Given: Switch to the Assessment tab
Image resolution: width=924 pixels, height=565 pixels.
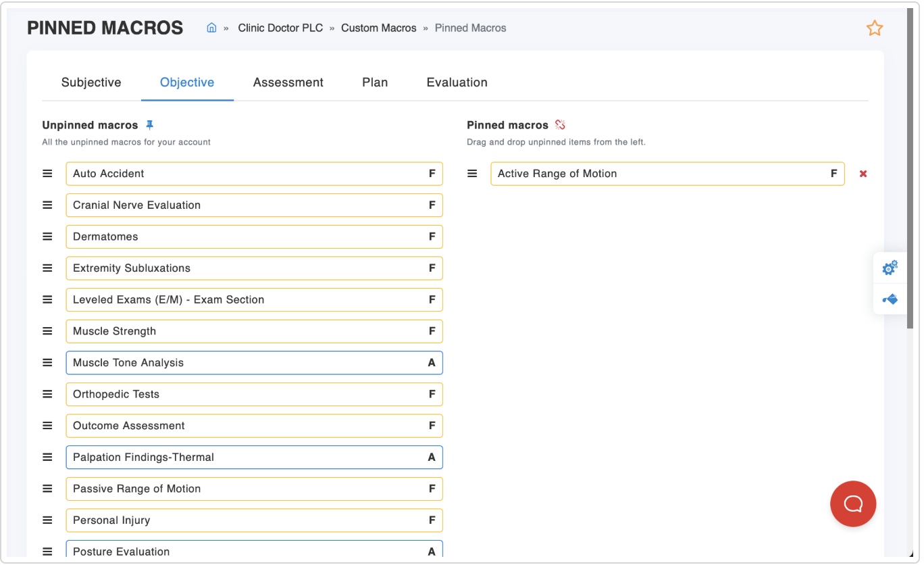Looking at the screenshot, I should click(288, 82).
